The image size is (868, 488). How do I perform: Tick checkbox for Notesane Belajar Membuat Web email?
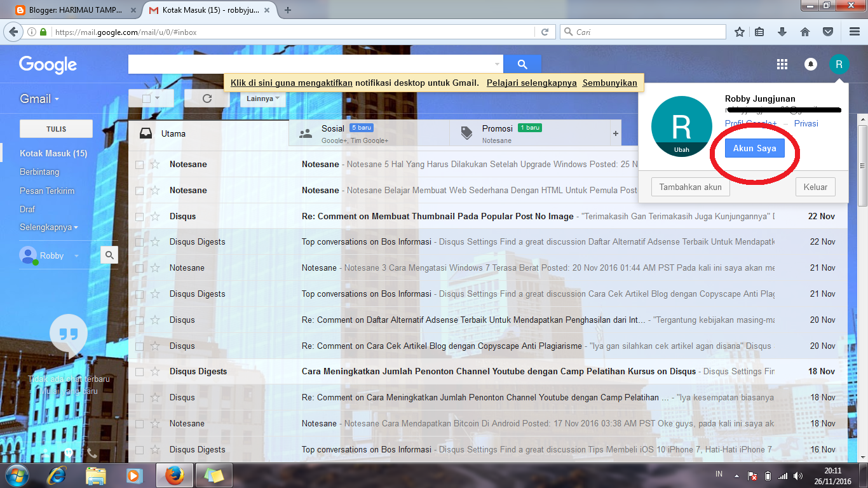(139, 191)
